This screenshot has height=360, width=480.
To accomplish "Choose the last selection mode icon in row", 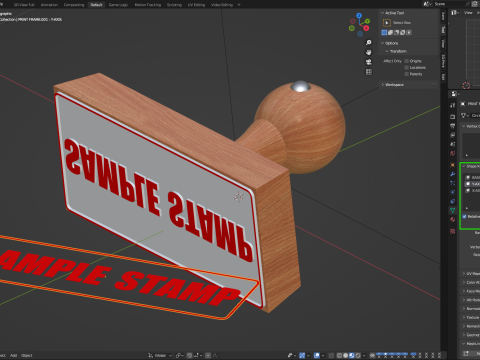I will [x=409, y=32].
